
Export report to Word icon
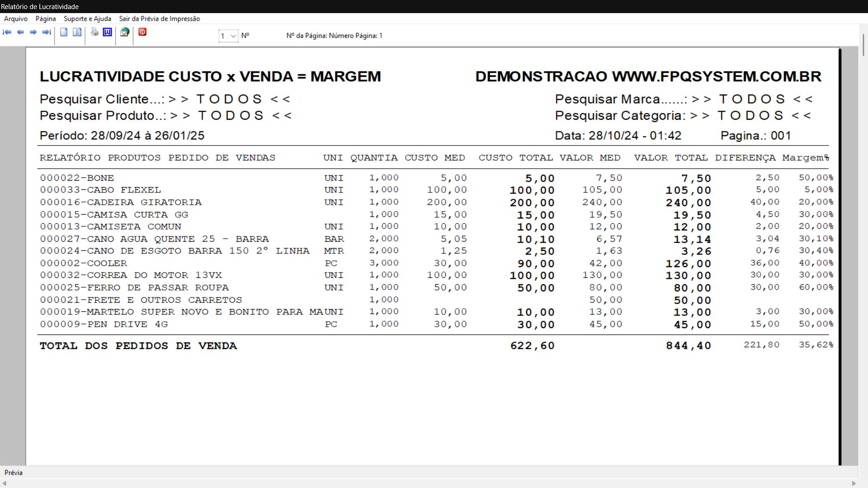[107, 32]
